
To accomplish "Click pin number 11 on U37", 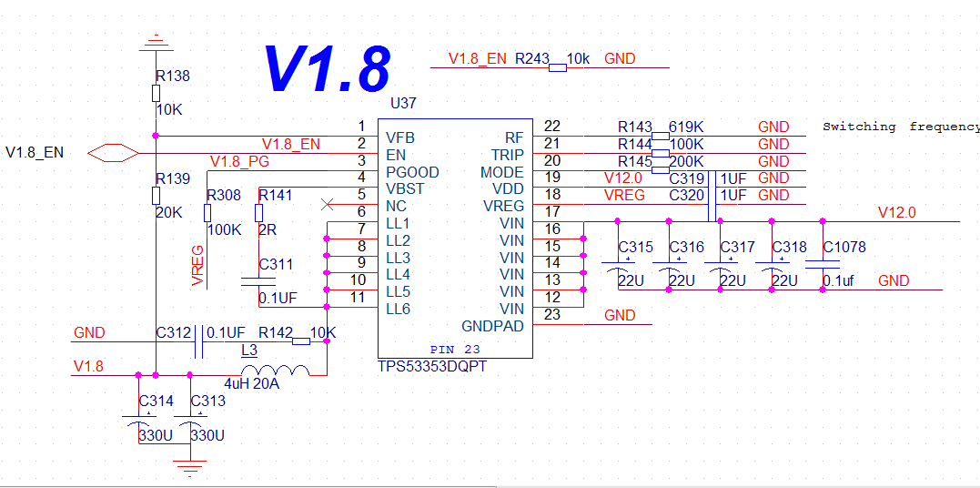I will tap(359, 297).
